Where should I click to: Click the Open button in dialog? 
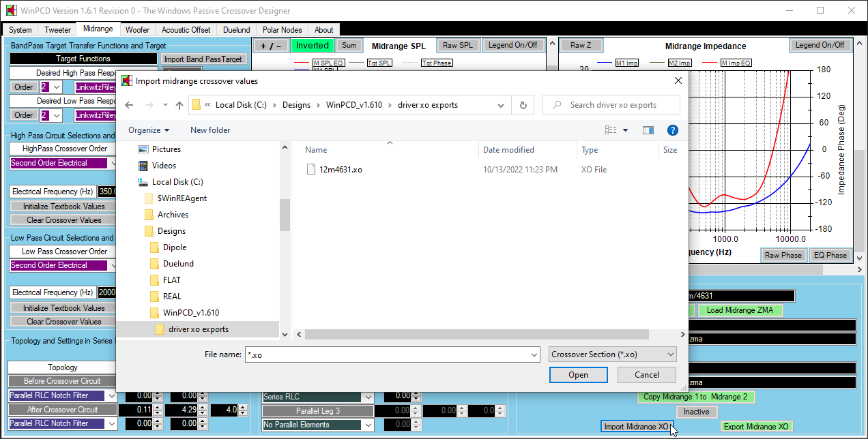(578, 375)
